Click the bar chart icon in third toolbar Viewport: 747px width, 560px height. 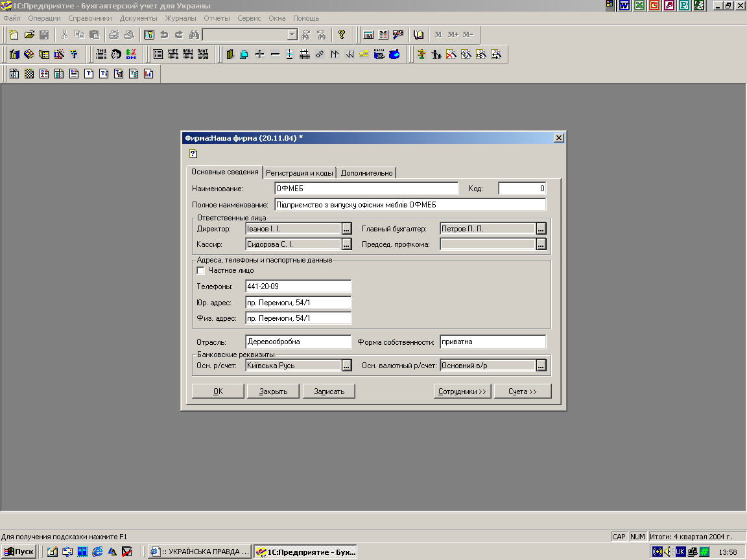click(148, 74)
